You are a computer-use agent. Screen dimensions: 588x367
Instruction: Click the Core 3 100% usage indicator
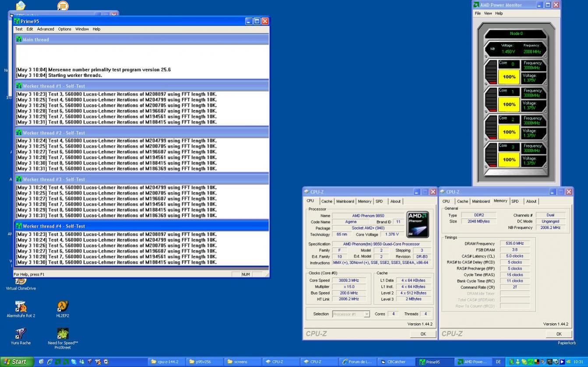pos(509,160)
